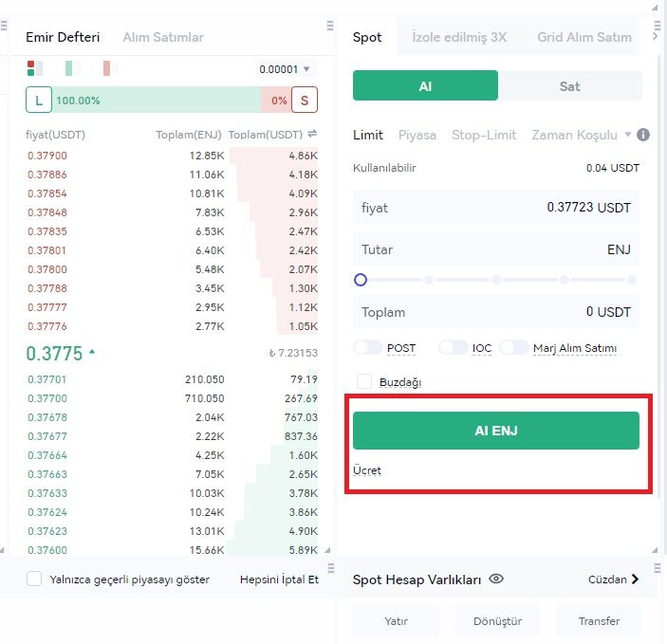Image resolution: width=667 pixels, height=644 pixels.
Task: Click the amount percentage slider handle
Action: tap(361, 280)
